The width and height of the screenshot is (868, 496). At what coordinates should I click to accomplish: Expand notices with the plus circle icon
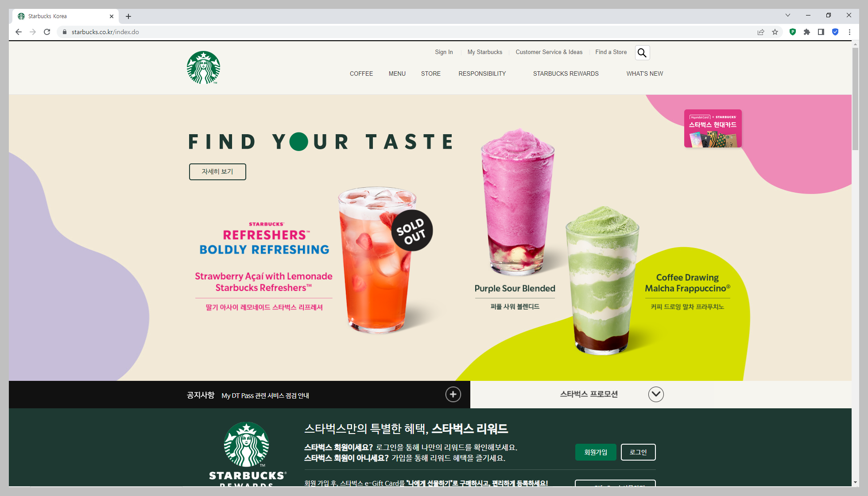[x=453, y=394]
